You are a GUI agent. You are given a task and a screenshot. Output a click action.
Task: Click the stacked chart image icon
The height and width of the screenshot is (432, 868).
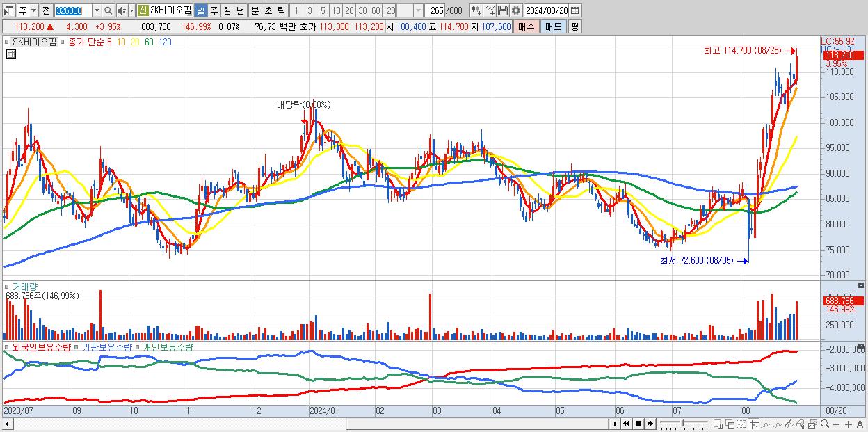pos(812,424)
